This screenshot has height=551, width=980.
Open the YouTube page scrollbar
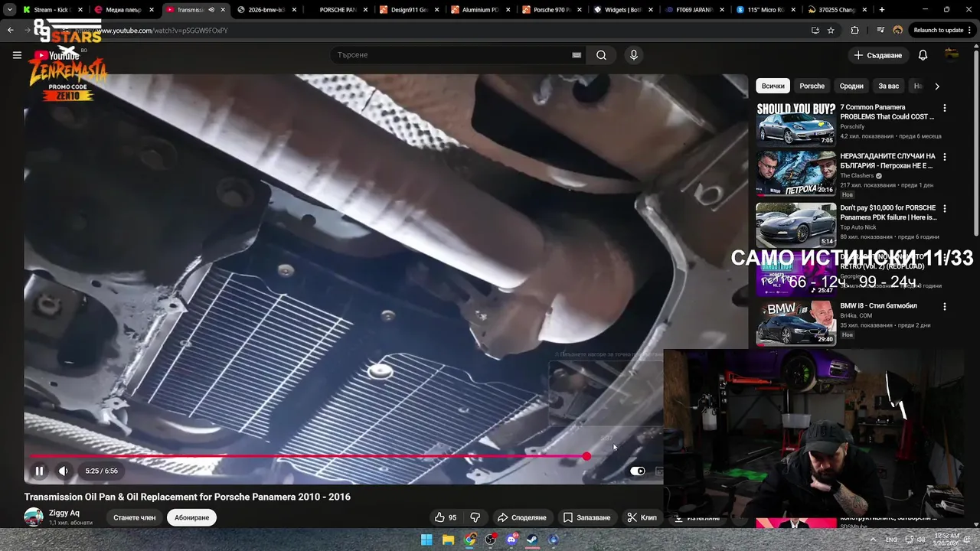(976, 142)
